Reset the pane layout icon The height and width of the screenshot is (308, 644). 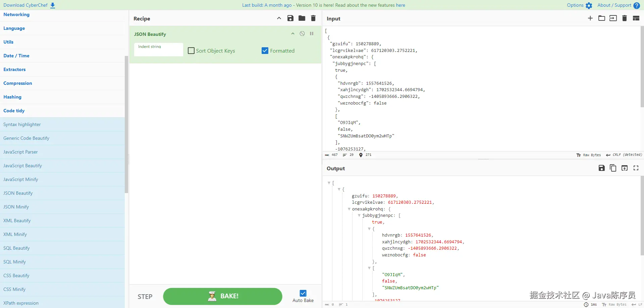[x=636, y=18]
